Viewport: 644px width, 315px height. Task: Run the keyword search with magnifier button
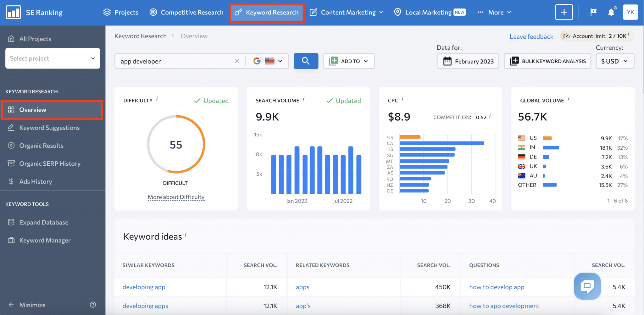pyautogui.click(x=305, y=61)
